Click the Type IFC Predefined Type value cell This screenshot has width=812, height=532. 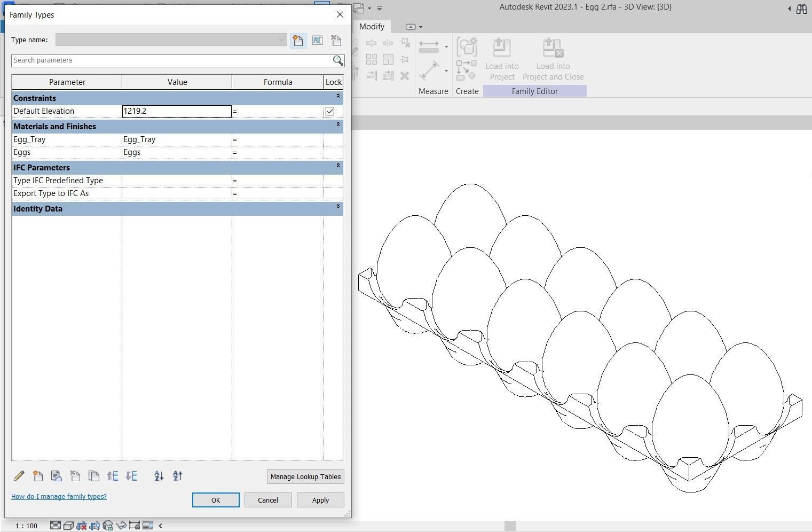pos(177,181)
